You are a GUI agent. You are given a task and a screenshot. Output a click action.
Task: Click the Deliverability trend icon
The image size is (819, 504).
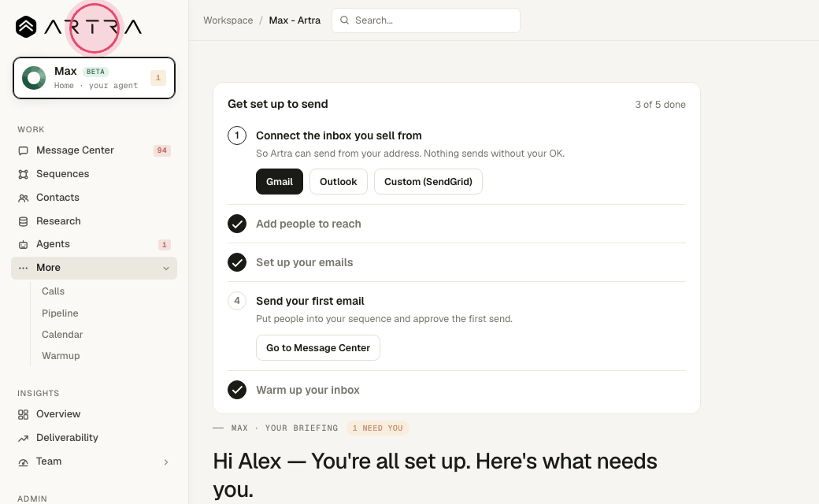point(23,438)
